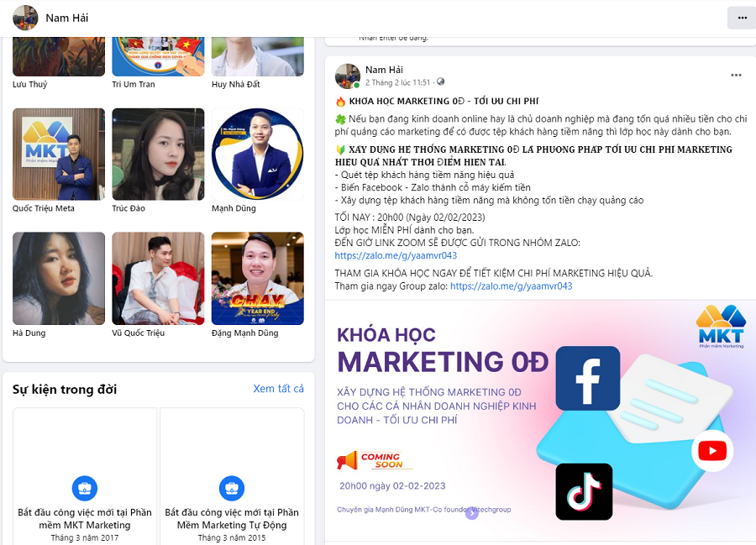The height and width of the screenshot is (545, 756).
Task: Open the post options three-dot menu
Action: pyautogui.click(x=736, y=76)
